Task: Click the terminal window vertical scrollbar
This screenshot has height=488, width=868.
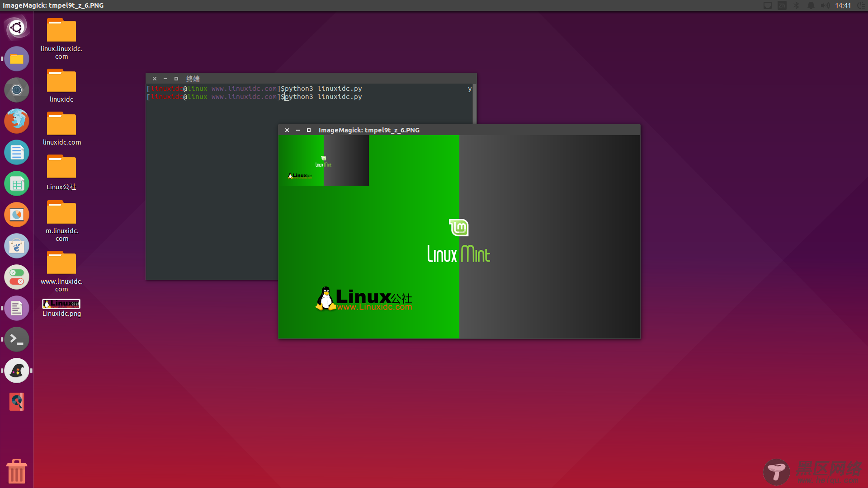Action: (x=474, y=104)
